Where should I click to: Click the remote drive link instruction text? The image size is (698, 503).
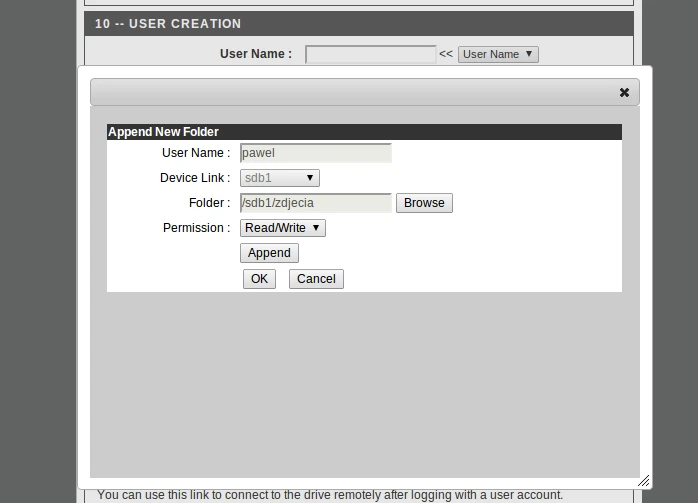pos(330,495)
